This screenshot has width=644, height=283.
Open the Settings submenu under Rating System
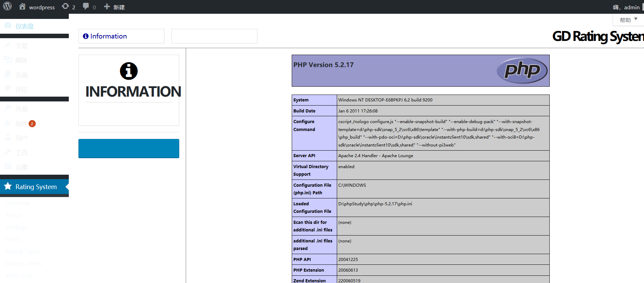coord(16,227)
